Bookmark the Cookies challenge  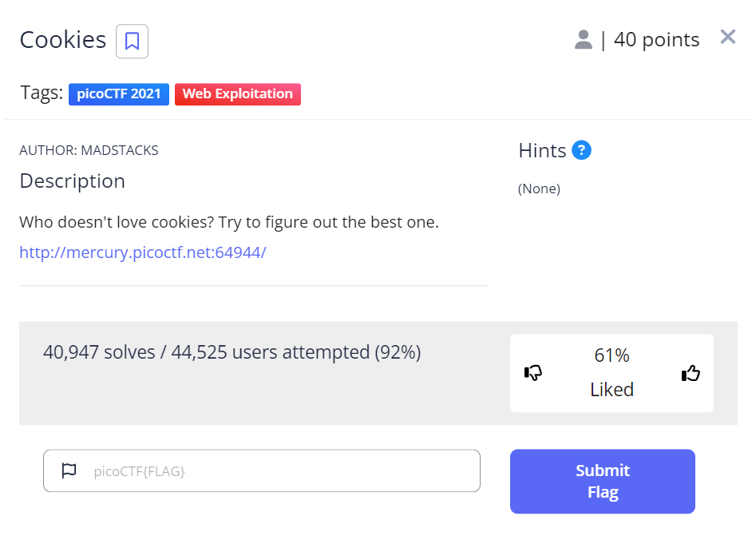(x=132, y=41)
